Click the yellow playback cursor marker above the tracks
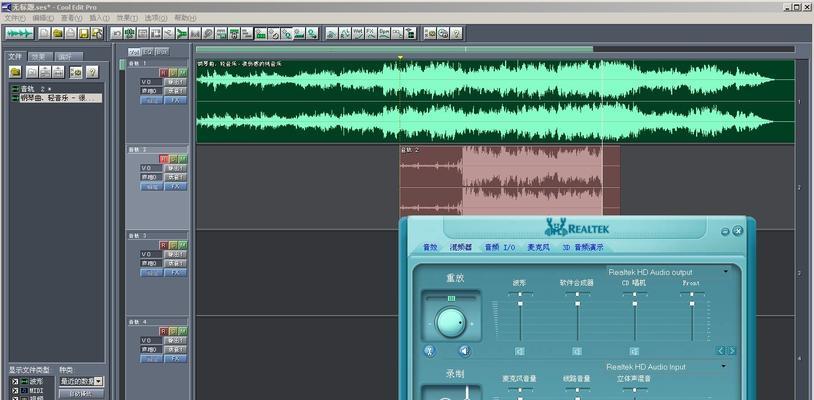Viewport: 814px width, 400px height. pos(400,57)
